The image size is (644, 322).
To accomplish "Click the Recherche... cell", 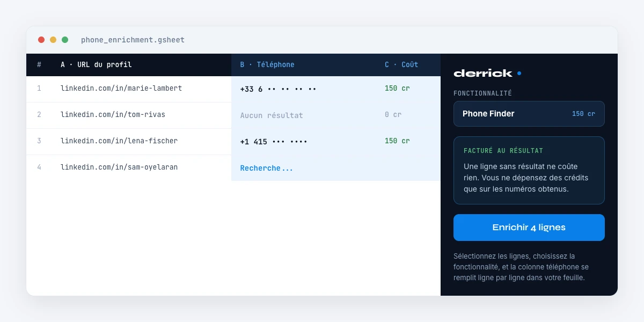I will 267,168.
